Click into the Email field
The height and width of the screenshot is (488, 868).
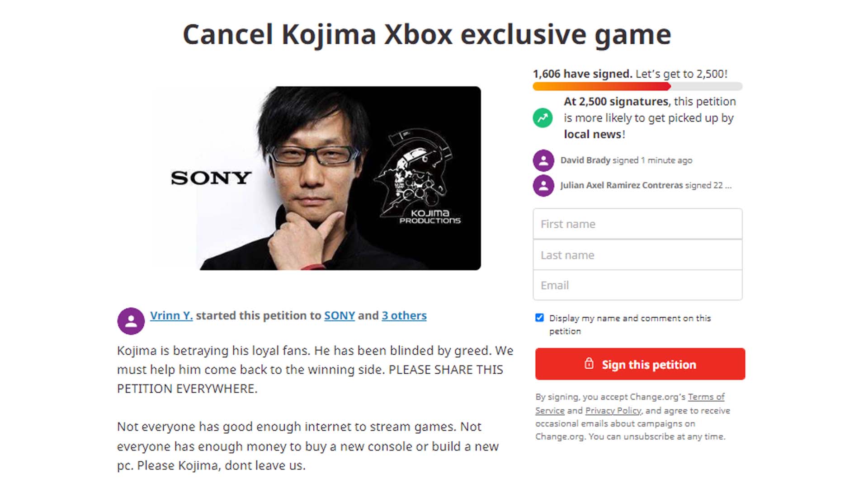coord(637,285)
